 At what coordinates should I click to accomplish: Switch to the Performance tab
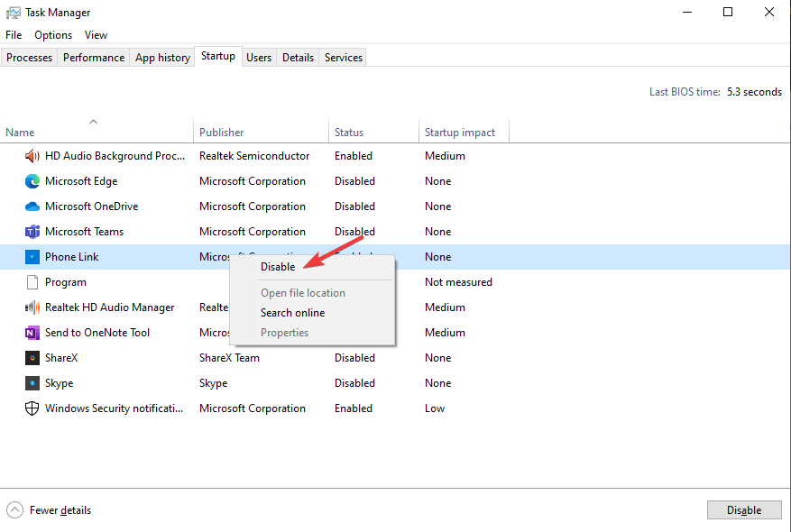(x=94, y=58)
